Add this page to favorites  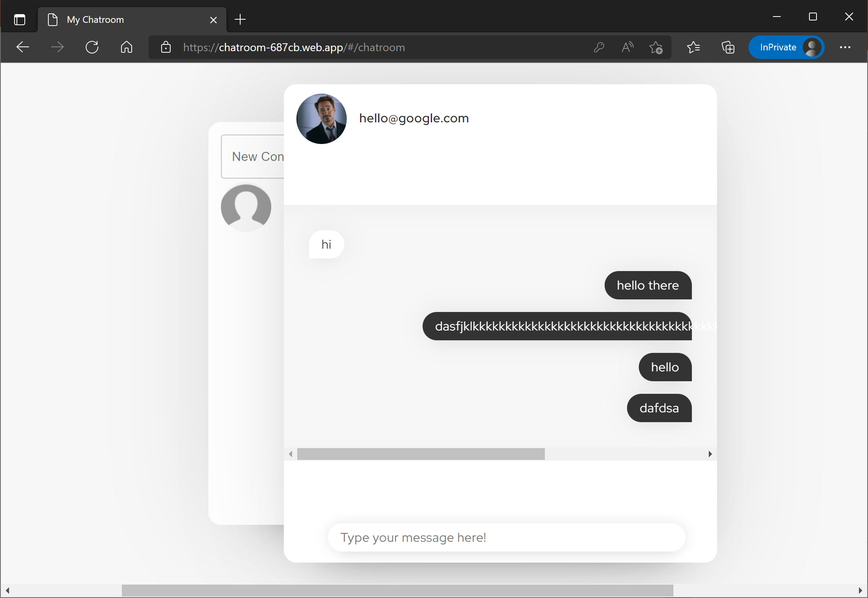(x=656, y=47)
